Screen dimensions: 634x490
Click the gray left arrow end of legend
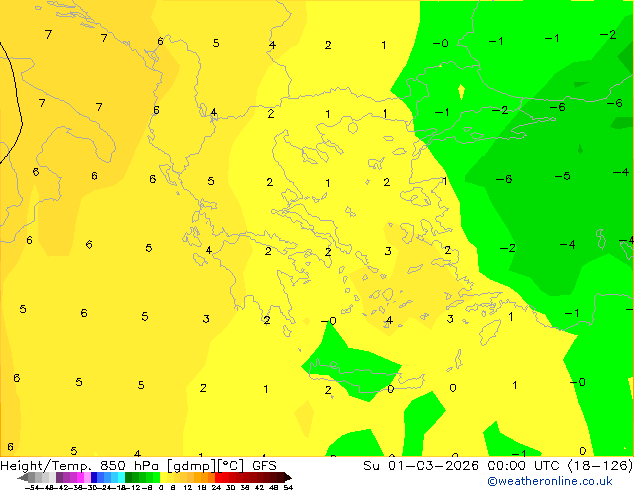coord(23,477)
